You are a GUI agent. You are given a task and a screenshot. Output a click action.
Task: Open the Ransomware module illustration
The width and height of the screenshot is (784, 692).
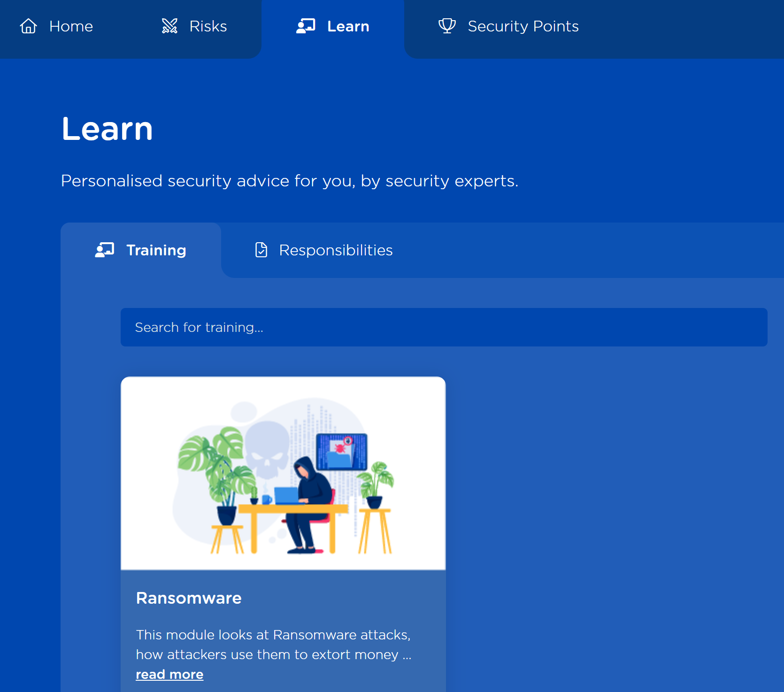coord(283,474)
